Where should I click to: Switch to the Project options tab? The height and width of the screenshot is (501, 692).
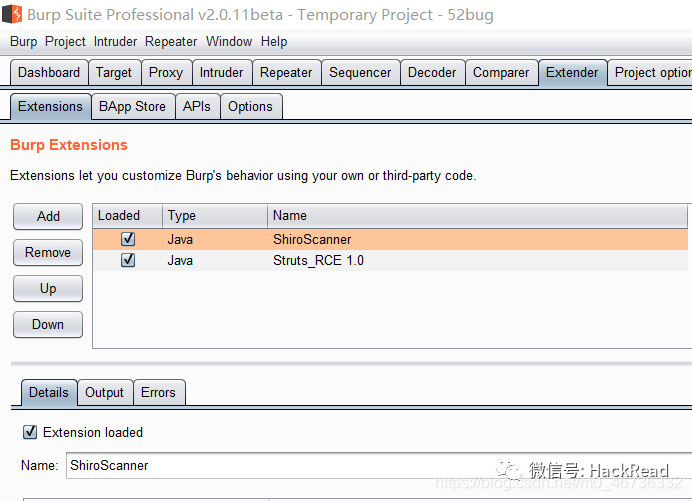[x=650, y=72]
